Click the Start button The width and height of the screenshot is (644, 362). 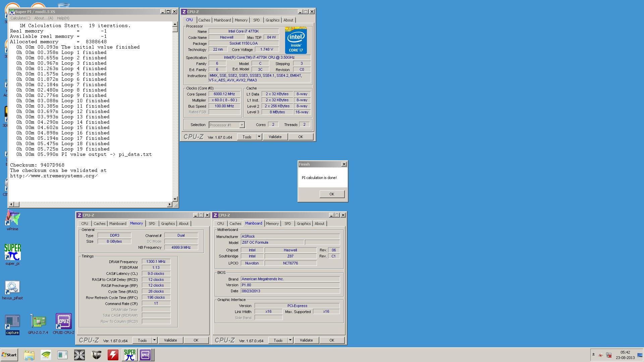click(x=9, y=355)
